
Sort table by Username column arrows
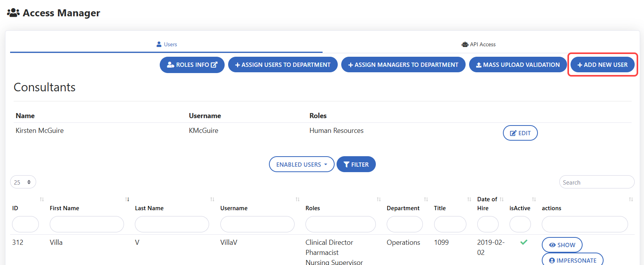click(297, 199)
